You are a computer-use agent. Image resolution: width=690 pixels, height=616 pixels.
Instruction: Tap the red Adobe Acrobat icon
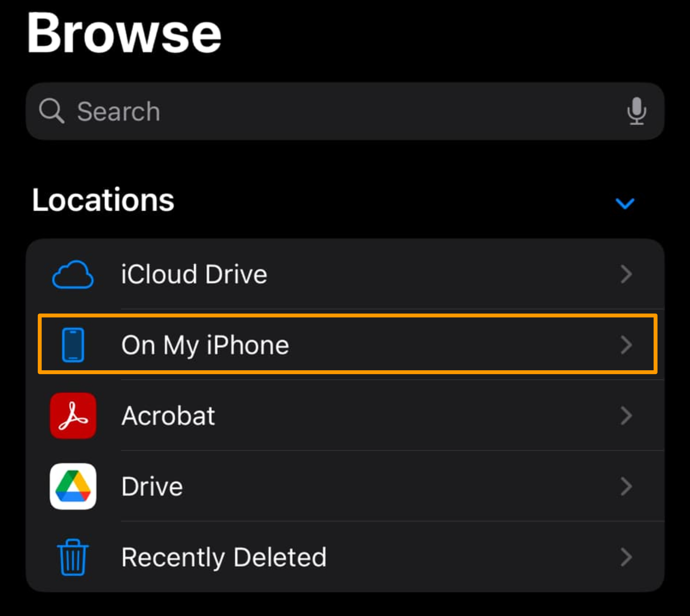click(73, 416)
